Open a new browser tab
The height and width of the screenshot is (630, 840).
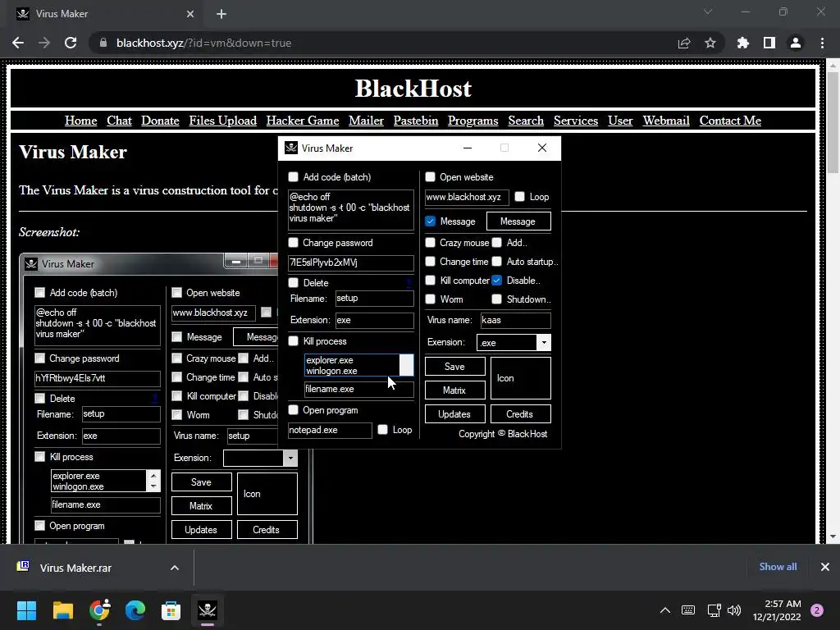(x=221, y=14)
